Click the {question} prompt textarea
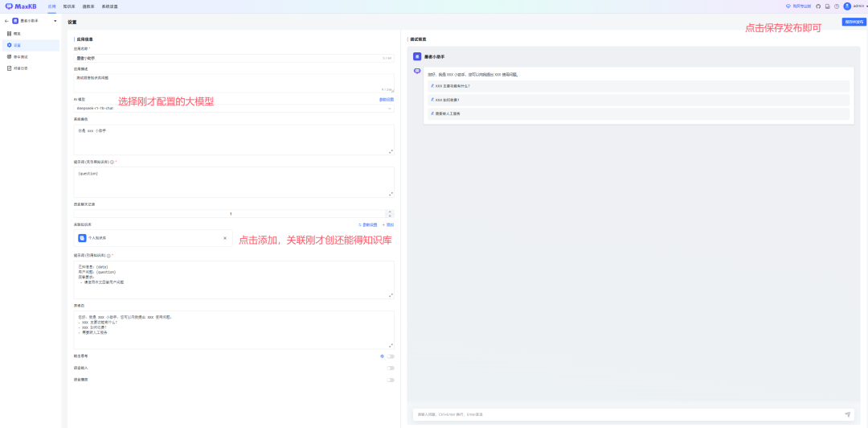 pyautogui.click(x=234, y=183)
